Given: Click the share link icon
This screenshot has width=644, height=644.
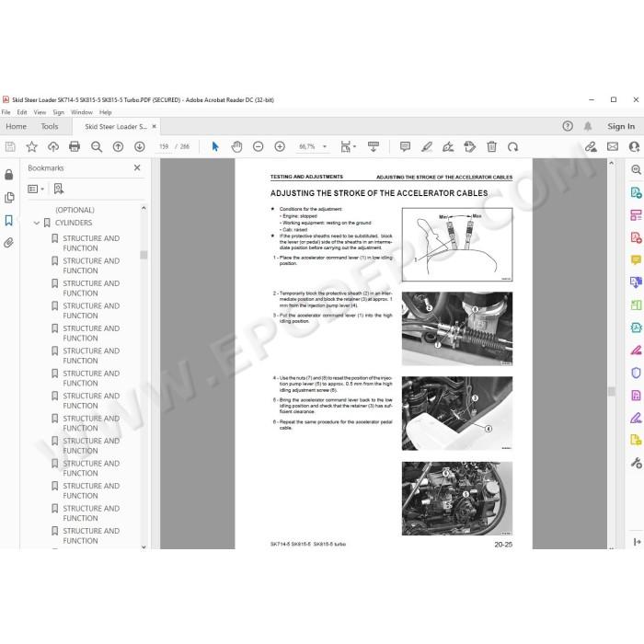Looking at the screenshot, I should pos(591,146).
